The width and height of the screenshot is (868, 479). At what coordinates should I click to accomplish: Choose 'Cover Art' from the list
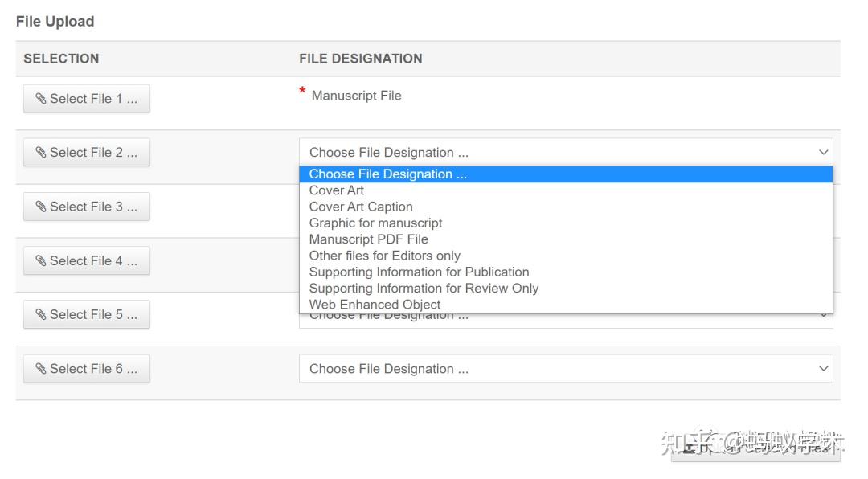click(x=337, y=190)
